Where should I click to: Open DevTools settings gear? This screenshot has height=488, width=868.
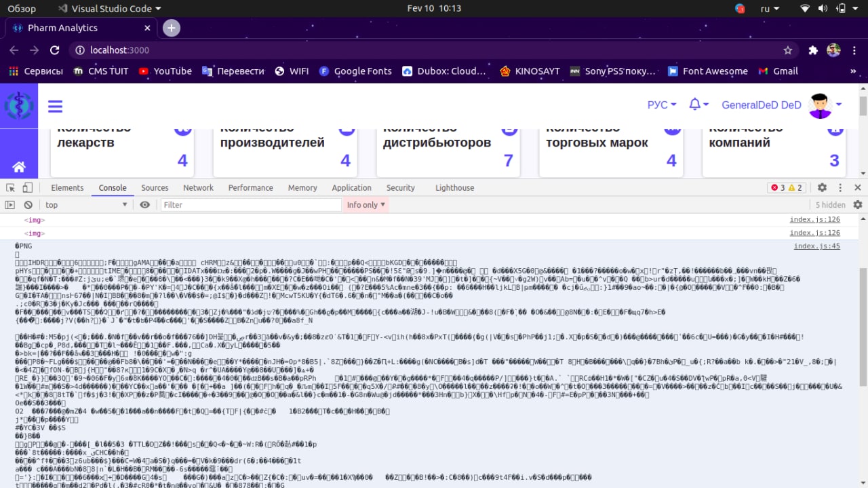click(x=822, y=188)
